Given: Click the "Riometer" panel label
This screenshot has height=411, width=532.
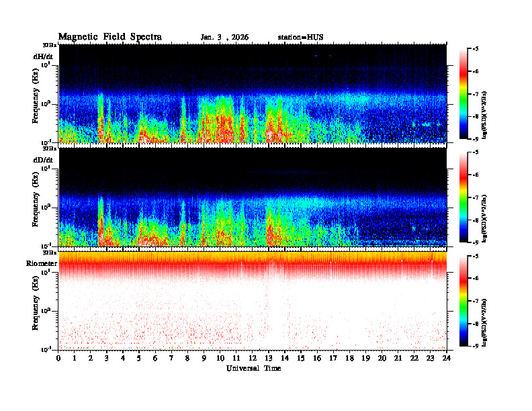Looking at the screenshot, I should (42, 263).
